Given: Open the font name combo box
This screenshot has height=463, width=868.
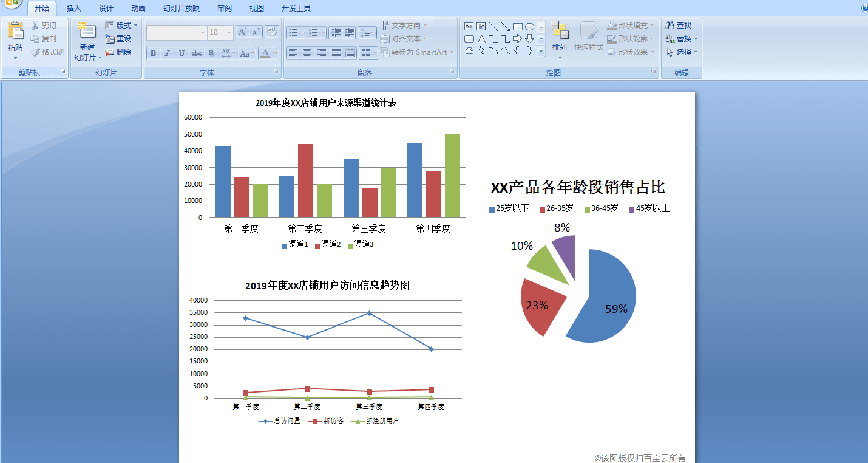Looking at the screenshot, I should pyautogui.click(x=177, y=32).
